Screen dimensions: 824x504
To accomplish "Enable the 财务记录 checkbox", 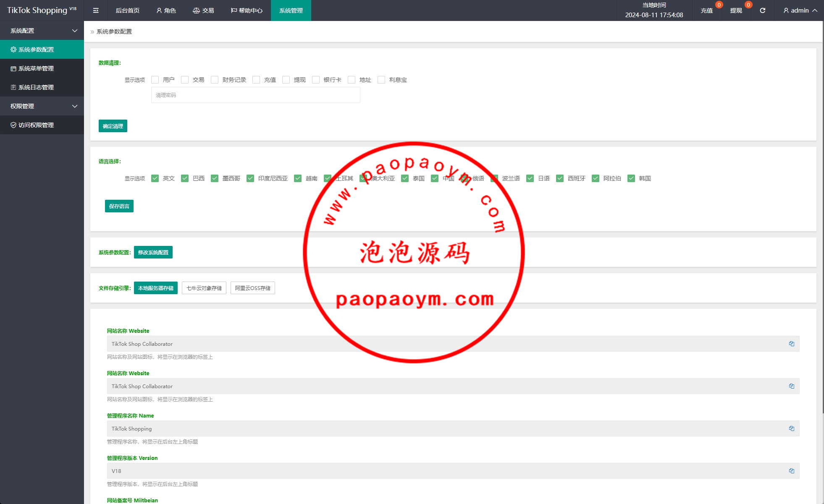I will pos(215,80).
